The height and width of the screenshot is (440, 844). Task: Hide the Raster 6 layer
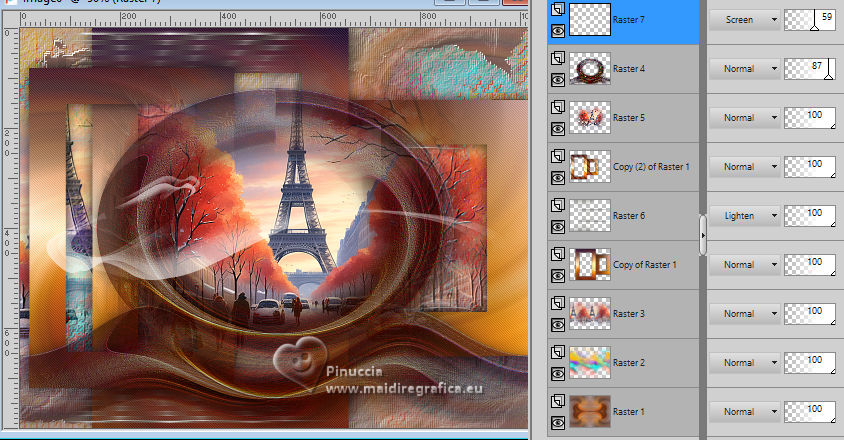coord(558,227)
